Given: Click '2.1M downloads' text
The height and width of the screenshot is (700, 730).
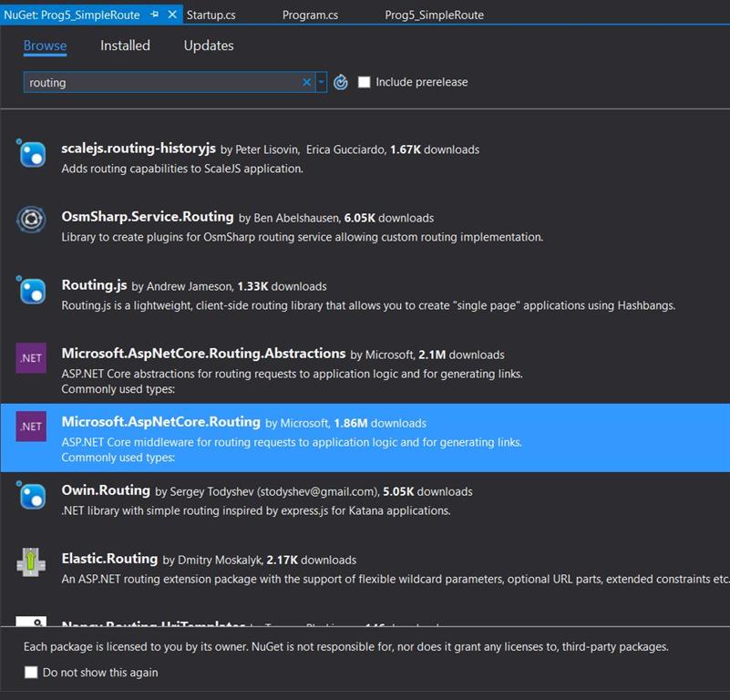Looking at the screenshot, I should [461, 355].
